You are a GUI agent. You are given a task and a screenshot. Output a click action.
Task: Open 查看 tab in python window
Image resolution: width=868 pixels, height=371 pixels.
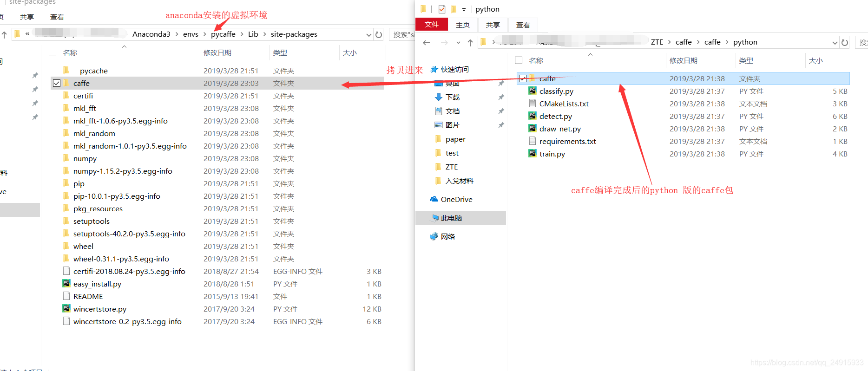pyautogui.click(x=523, y=25)
